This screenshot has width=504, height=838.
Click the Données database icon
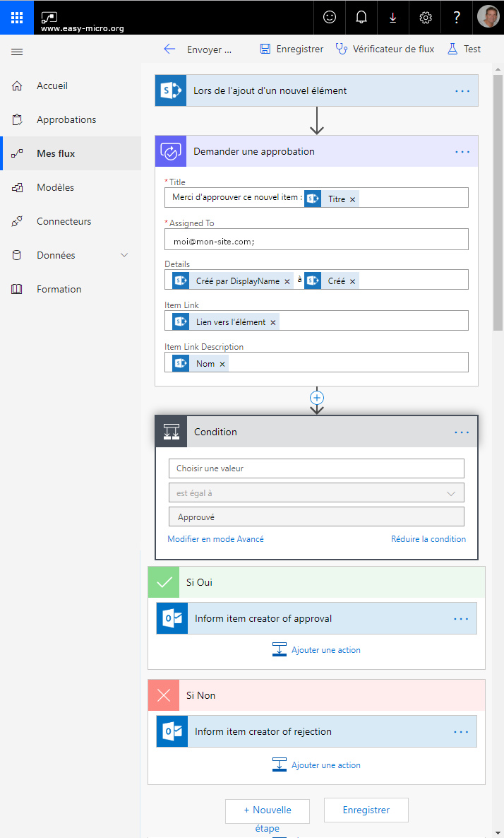17,255
